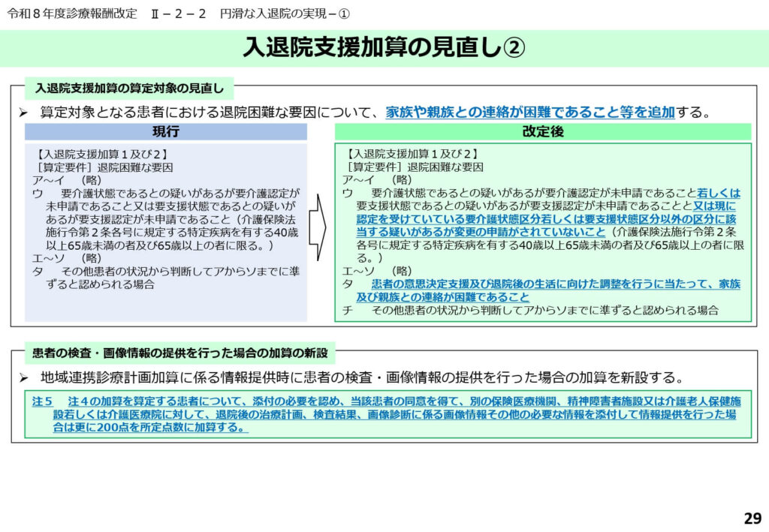Screen dimensions: 769x532
Task: Click page number 29
Action: [752, 518]
